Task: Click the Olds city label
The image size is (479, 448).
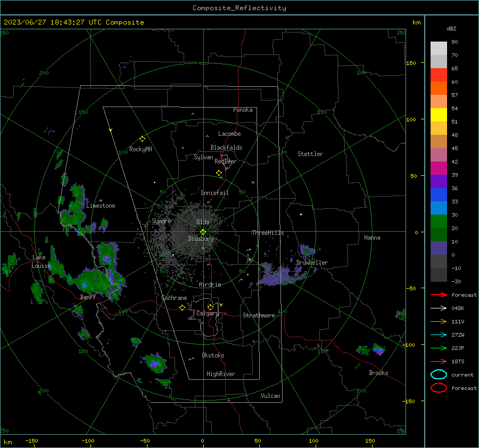Action: click(203, 222)
